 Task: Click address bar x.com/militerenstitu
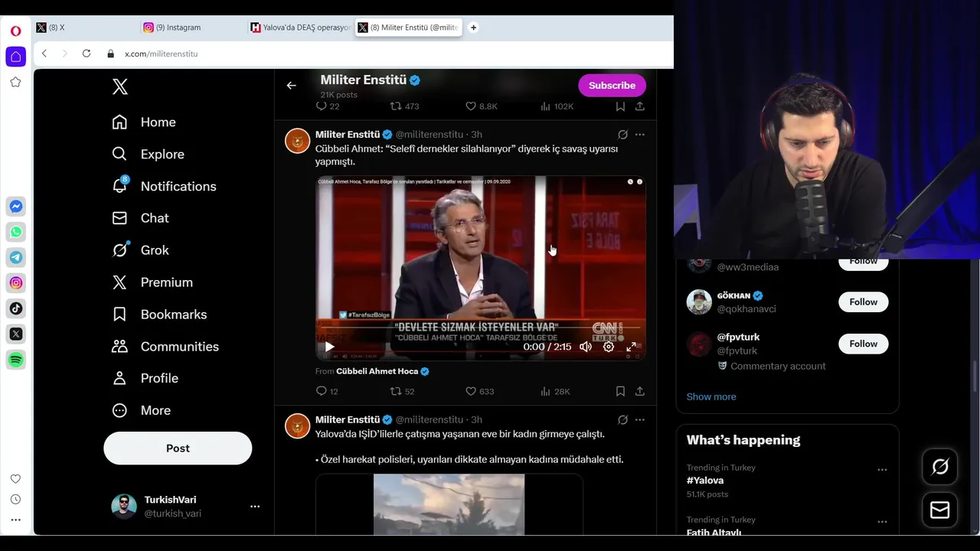click(x=161, y=54)
